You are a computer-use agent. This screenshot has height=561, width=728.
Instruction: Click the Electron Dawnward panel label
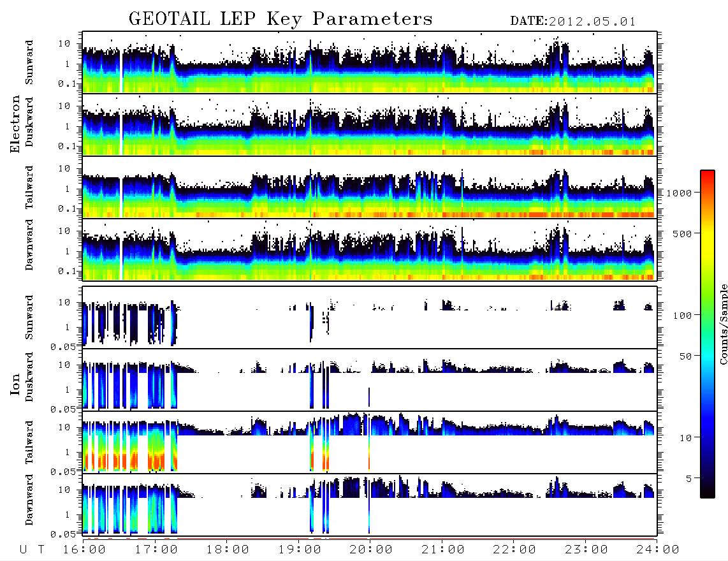pyautogui.click(x=29, y=245)
